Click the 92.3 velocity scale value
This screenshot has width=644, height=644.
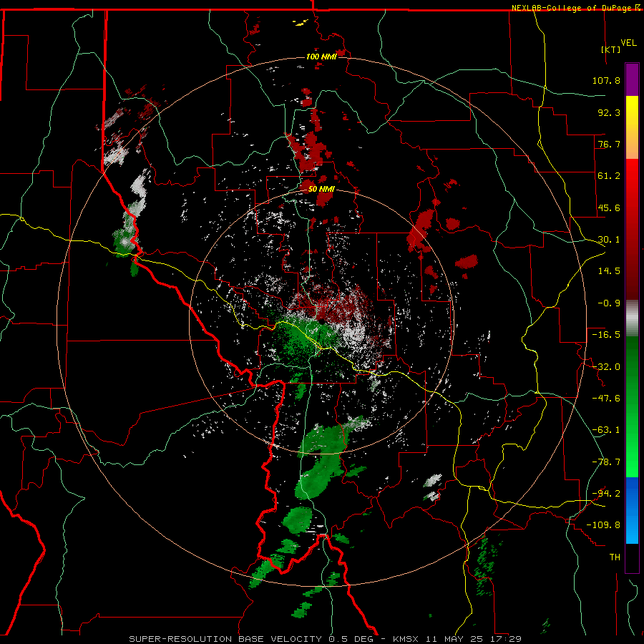pos(609,112)
